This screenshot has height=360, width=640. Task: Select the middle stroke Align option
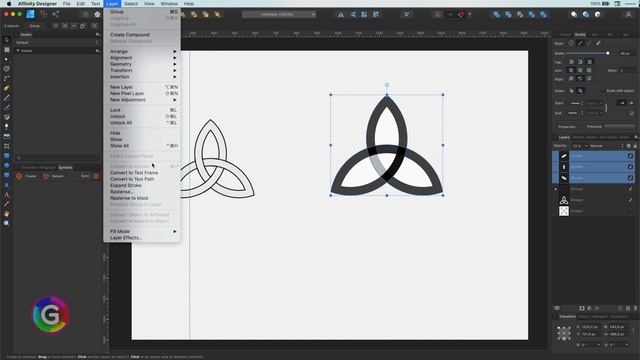click(580, 78)
